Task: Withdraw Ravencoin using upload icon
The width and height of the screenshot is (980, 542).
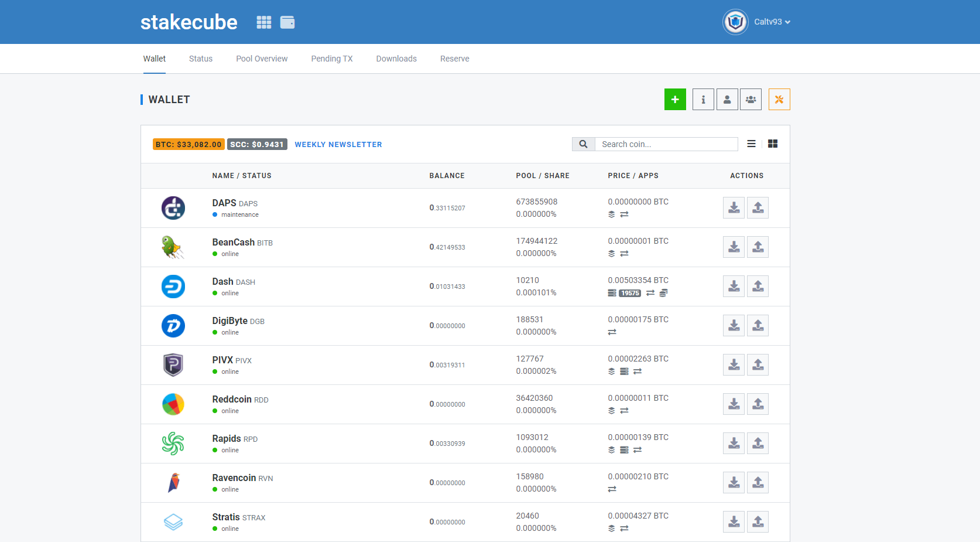Action: [758, 483]
